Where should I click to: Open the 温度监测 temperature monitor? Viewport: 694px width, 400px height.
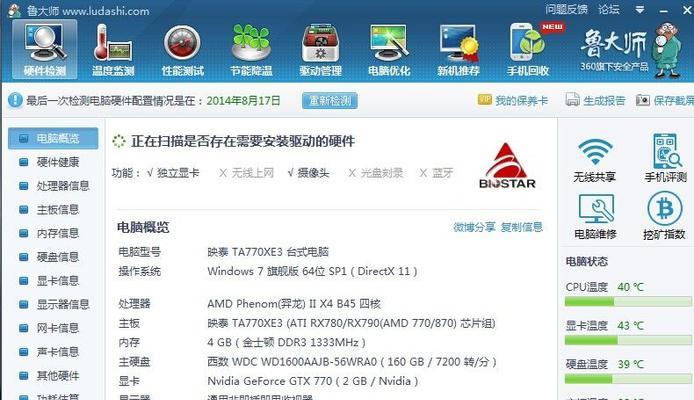113,50
